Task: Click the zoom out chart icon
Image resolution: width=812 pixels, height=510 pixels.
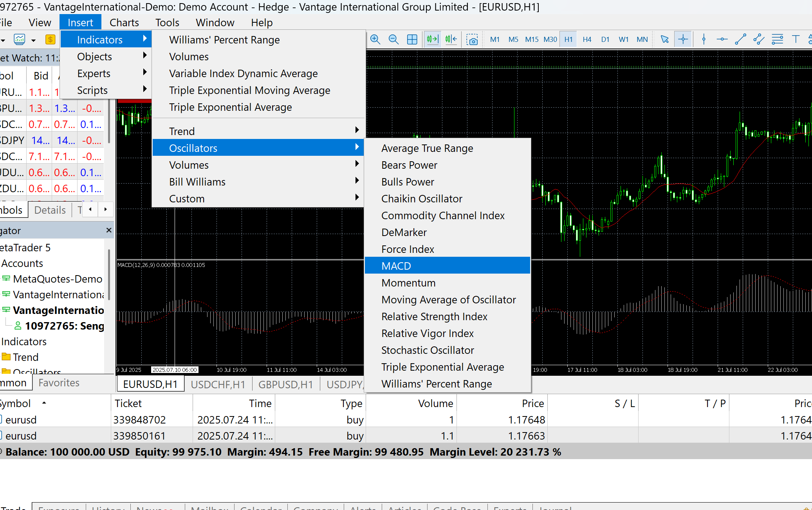Action: click(x=393, y=40)
